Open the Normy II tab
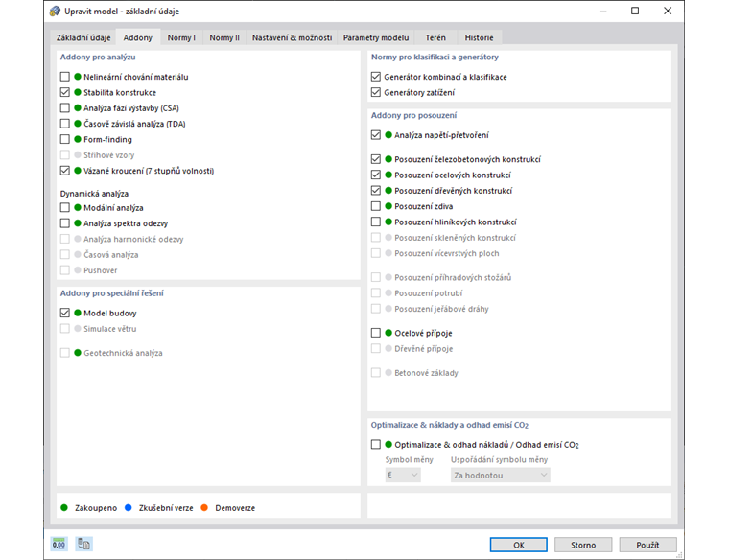 [x=224, y=37]
